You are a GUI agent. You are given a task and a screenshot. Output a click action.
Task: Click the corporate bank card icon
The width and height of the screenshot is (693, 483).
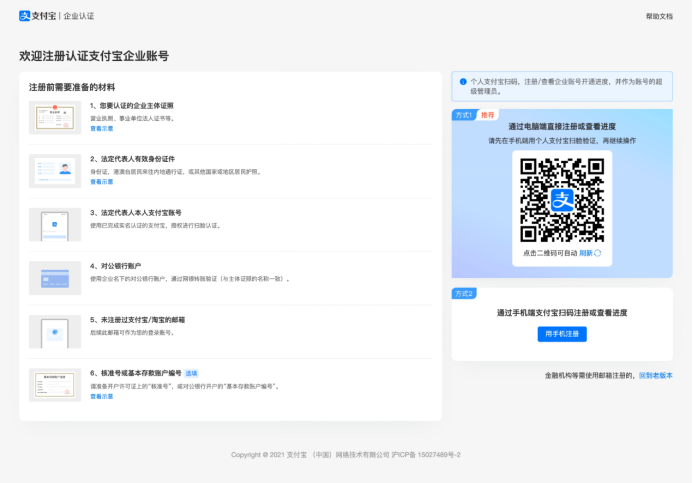(55, 278)
